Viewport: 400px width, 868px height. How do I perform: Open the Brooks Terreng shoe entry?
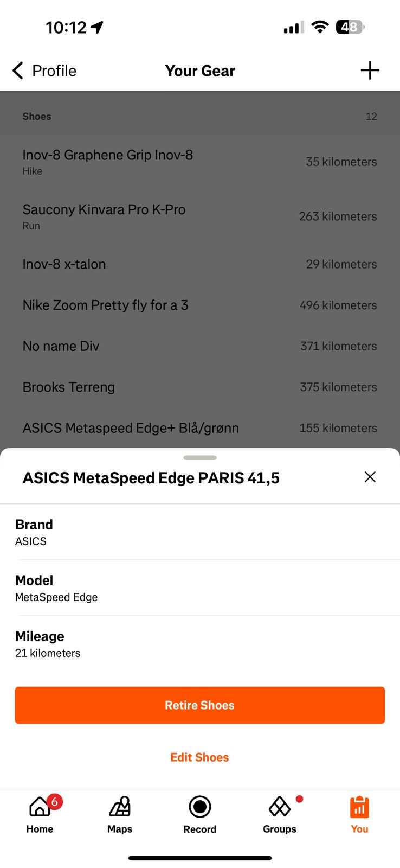pos(199,387)
